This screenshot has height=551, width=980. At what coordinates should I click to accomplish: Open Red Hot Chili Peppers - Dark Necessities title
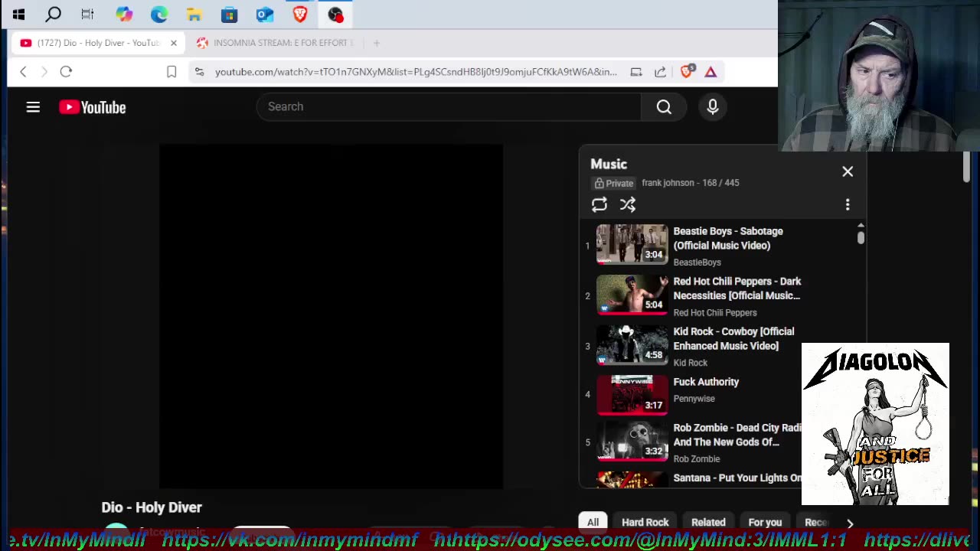(737, 289)
